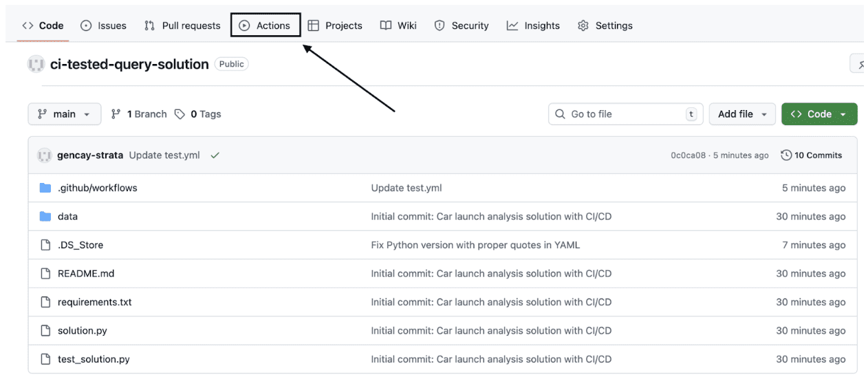View the 0 Tags link
This screenshot has height=392, width=868.
(x=198, y=114)
